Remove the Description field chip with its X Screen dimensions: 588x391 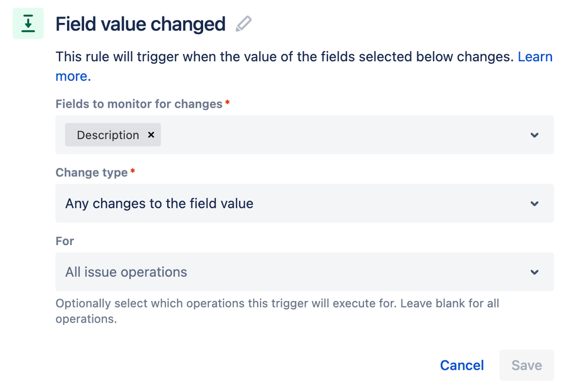[x=151, y=135]
